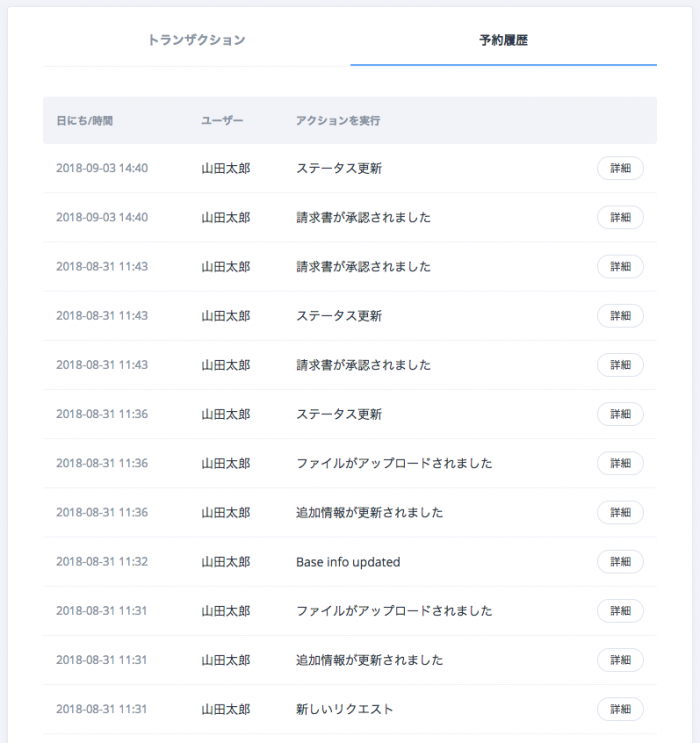Select the 新しいリクエスト action text
700x743 pixels.
345,709
